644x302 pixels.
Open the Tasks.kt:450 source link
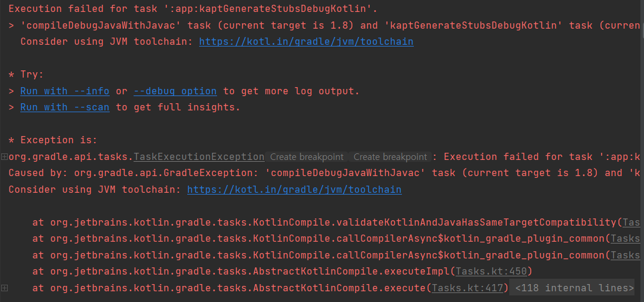click(x=491, y=272)
